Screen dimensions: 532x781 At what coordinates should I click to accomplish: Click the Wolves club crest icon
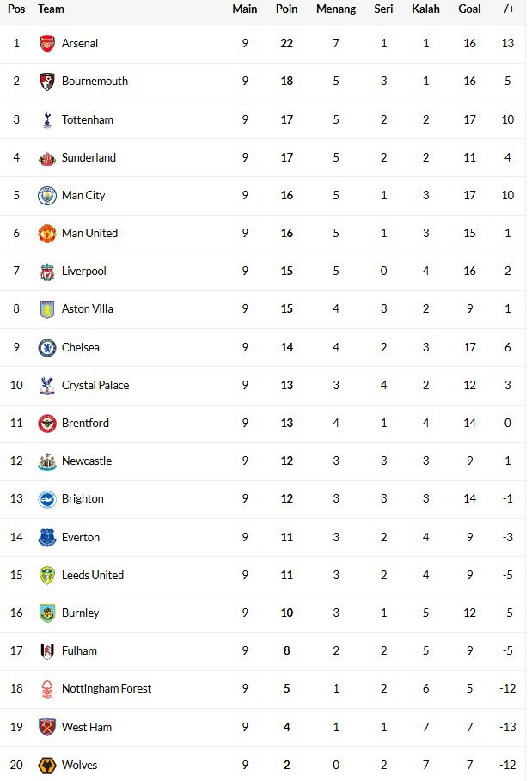point(47,765)
